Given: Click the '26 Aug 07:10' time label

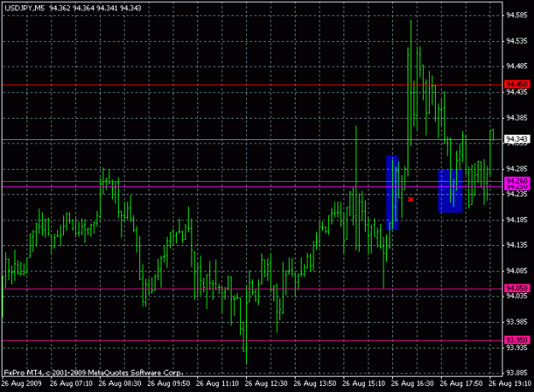Looking at the screenshot, I should coord(71,383).
